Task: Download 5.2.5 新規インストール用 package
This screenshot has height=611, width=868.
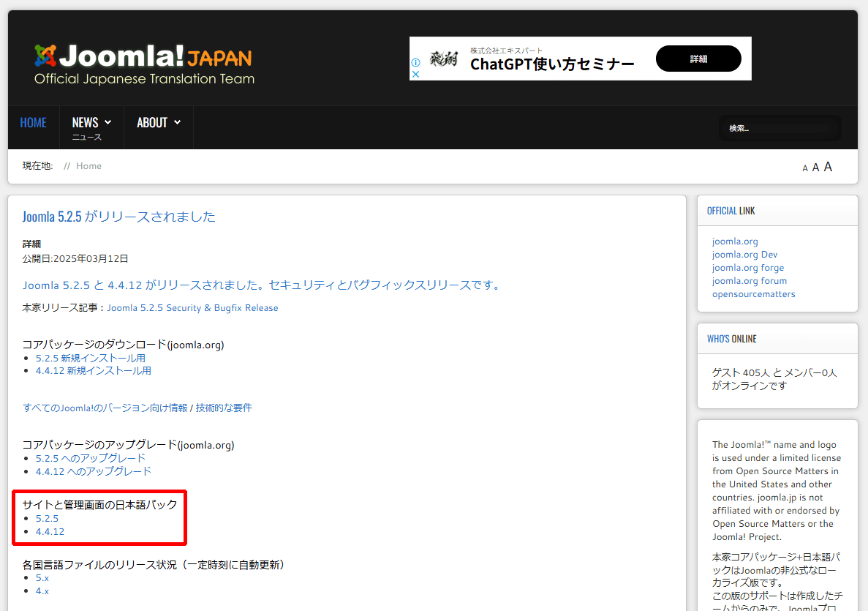Action: (91, 359)
